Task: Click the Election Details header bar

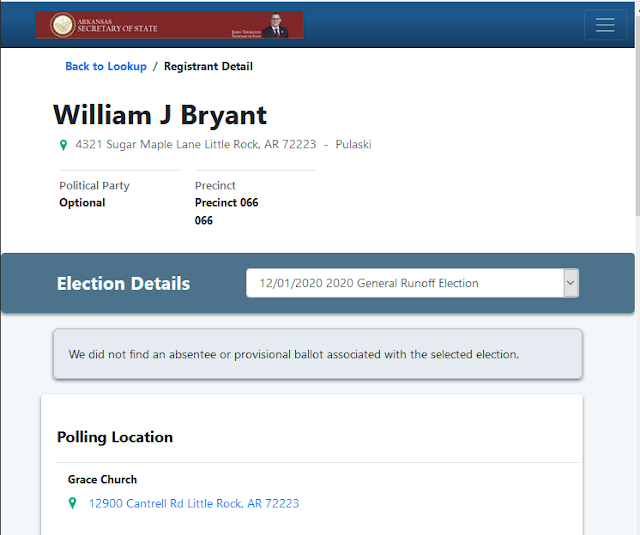Action: [318, 283]
